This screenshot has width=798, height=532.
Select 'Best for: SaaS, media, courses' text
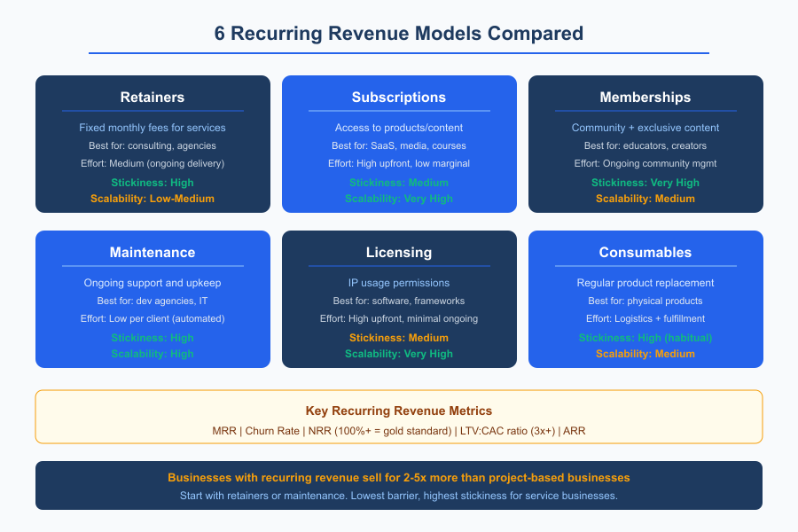pos(399,145)
